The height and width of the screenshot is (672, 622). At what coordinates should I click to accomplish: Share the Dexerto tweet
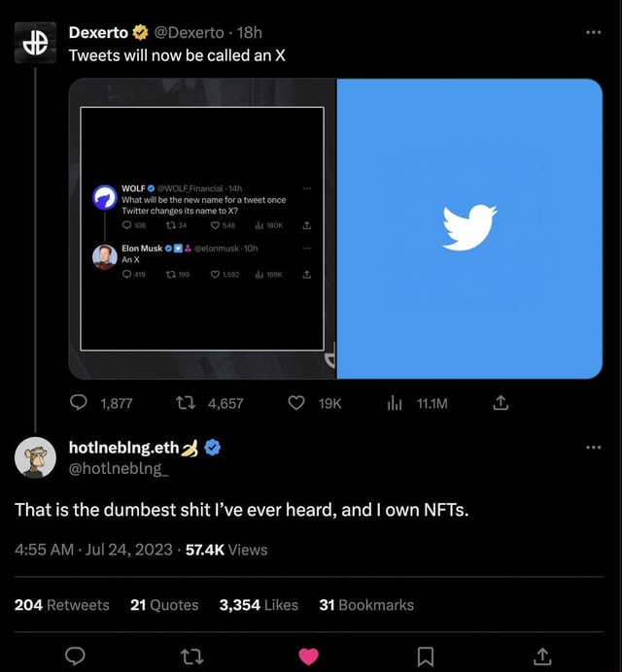[x=501, y=403]
